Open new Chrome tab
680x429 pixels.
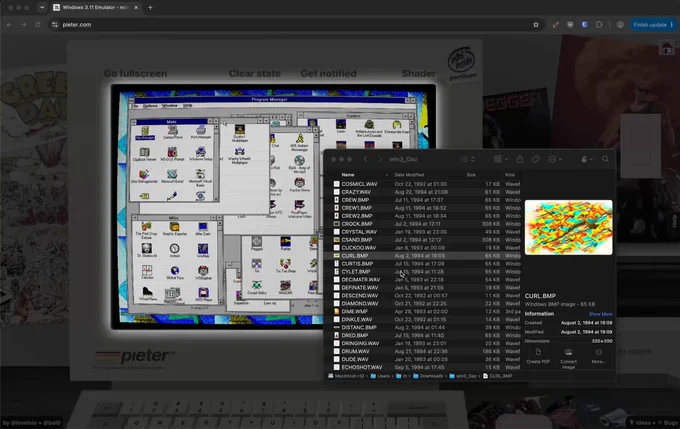150,7
